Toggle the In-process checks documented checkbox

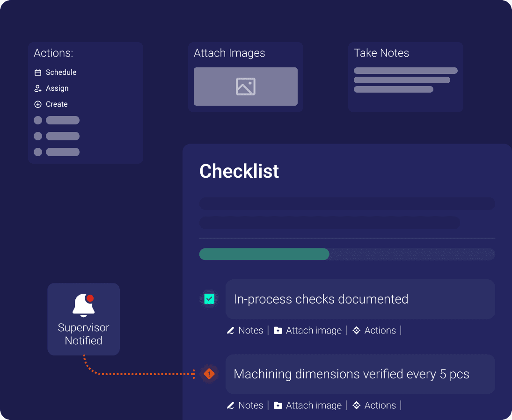209,299
